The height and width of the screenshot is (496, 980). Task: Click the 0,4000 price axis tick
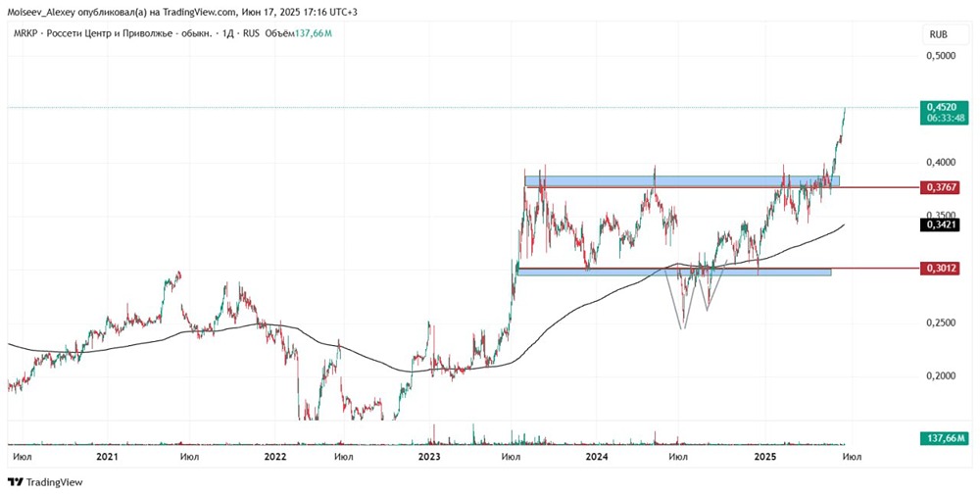[941, 163]
